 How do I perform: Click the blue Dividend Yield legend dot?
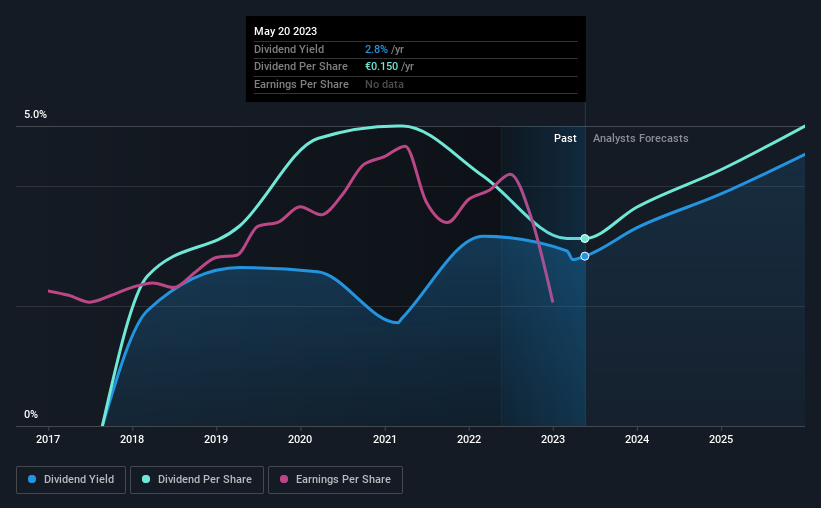click(32, 479)
